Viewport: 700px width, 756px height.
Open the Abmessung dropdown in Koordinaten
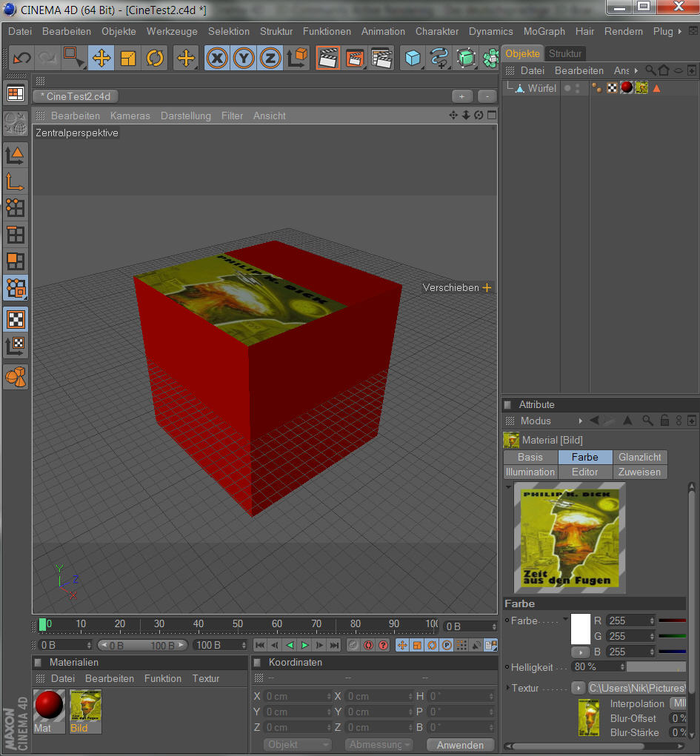379,745
